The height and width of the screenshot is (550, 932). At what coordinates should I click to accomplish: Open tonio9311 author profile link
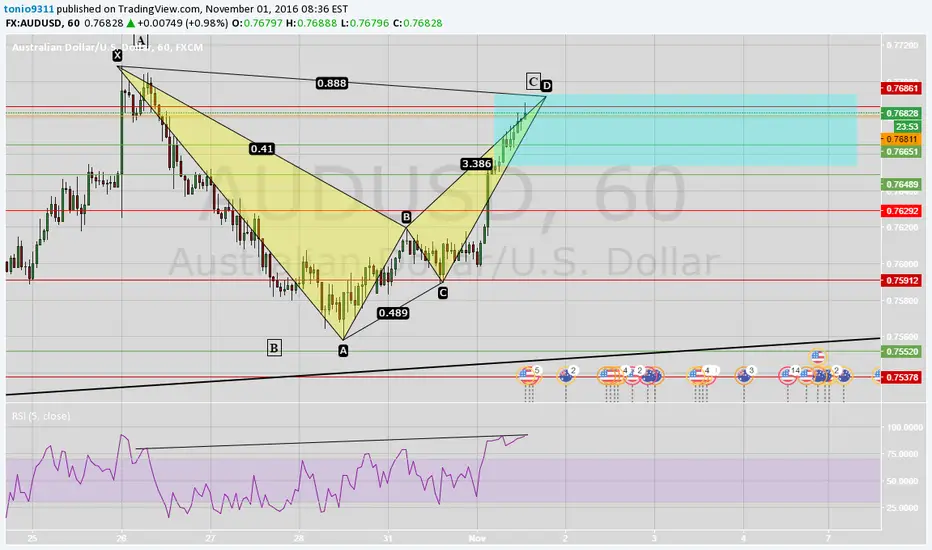coord(29,9)
